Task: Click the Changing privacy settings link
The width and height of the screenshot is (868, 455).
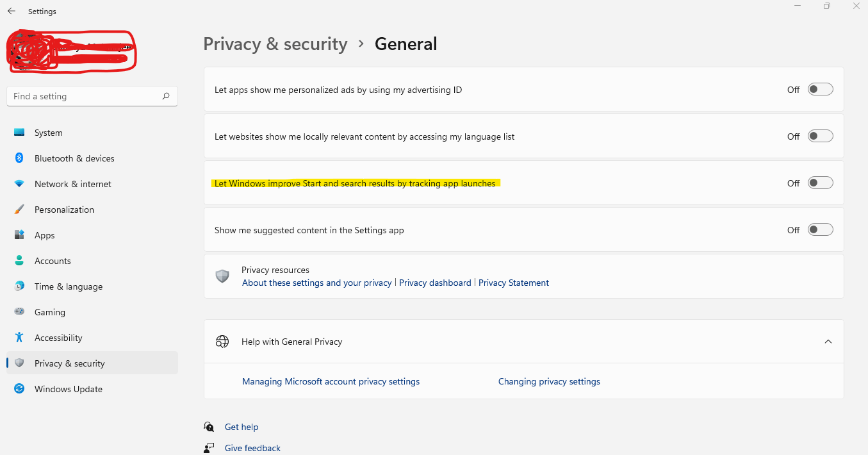Action: pos(549,381)
